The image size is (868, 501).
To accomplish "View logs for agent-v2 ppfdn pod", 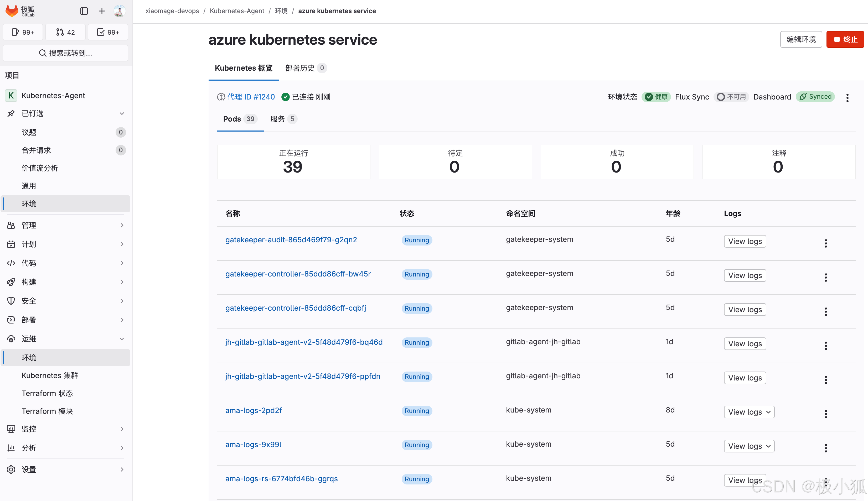I will click(x=745, y=378).
